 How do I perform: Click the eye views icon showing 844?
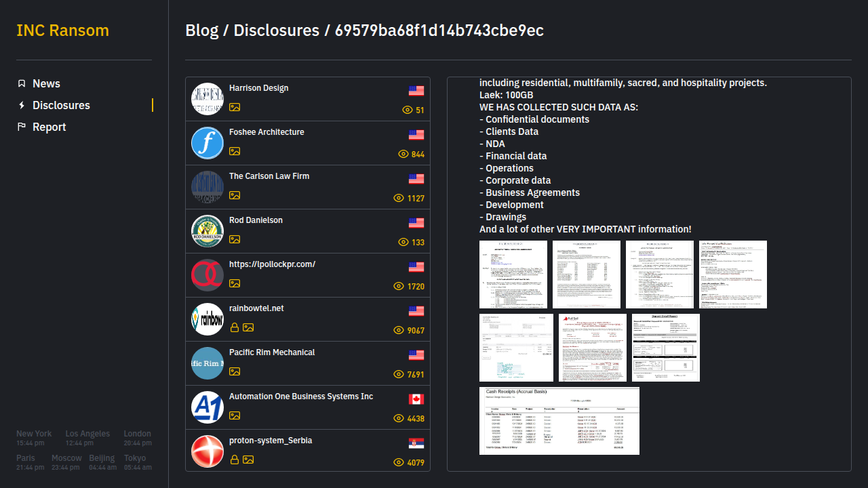(403, 155)
